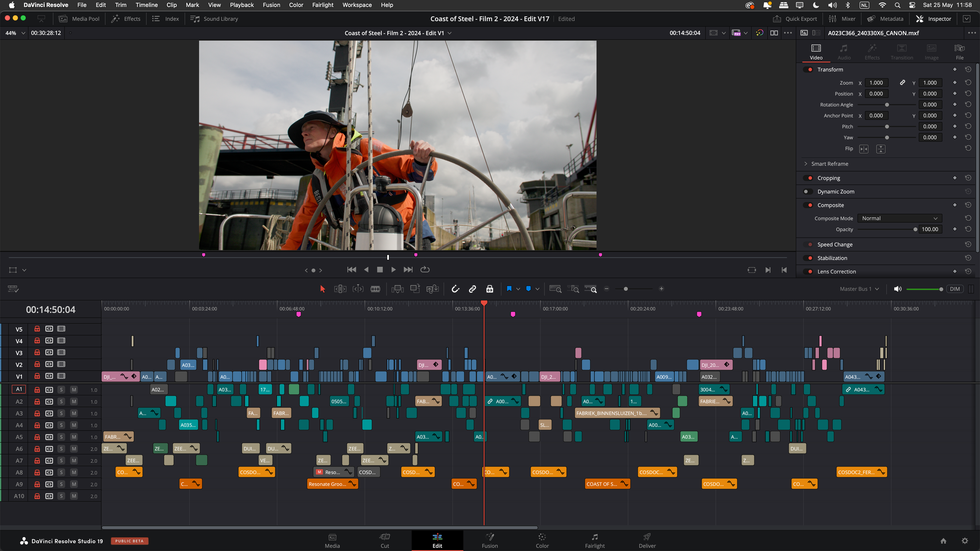Image resolution: width=980 pixels, height=551 pixels.
Task: Toggle the linked selection chain icon
Action: [472, 289]
